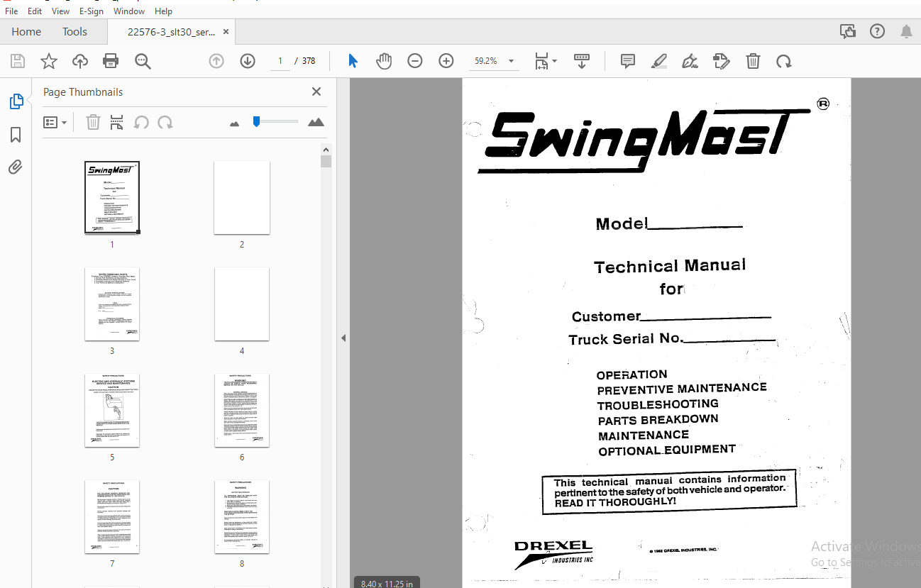Rotate thumbnails clockwise
Screen dimensions: 921x588
165,122
